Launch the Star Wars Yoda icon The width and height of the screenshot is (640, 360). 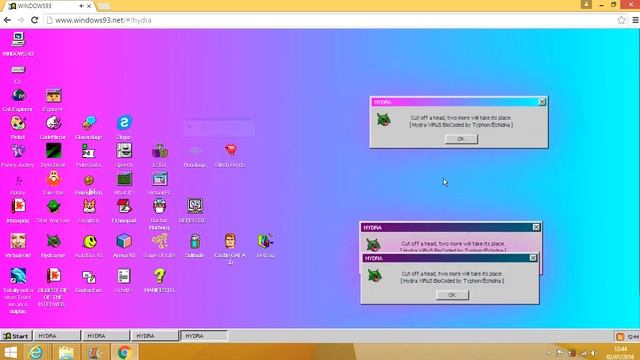53,207
